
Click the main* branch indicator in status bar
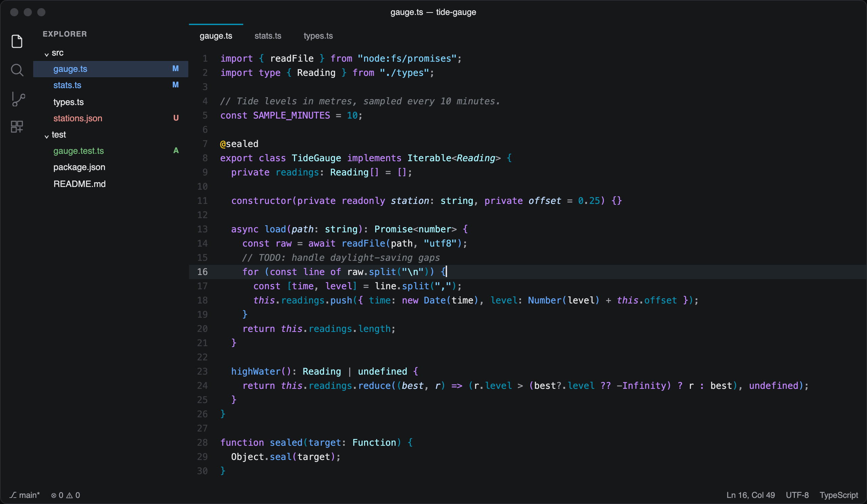25,495
